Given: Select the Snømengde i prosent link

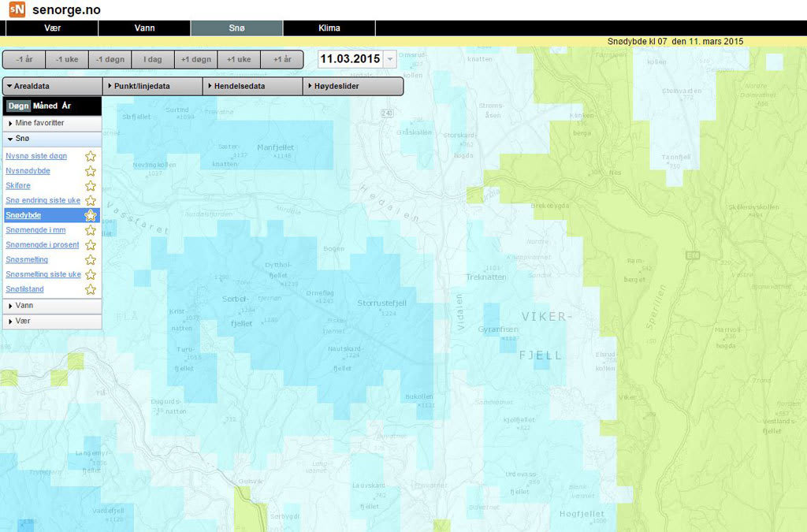Looking at the screenshot, I should click(43, 245).
